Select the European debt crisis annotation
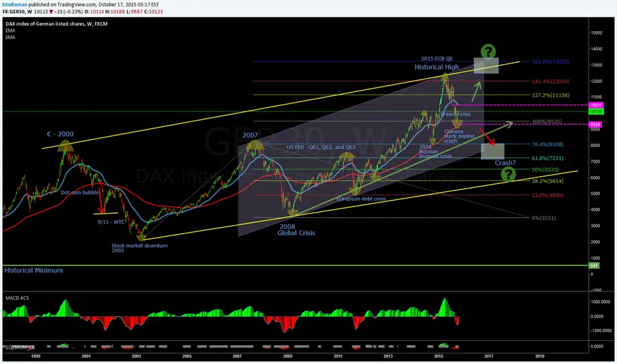Viewport: 617px width, 364px height. pyautogui.click(x=361, y=199)
